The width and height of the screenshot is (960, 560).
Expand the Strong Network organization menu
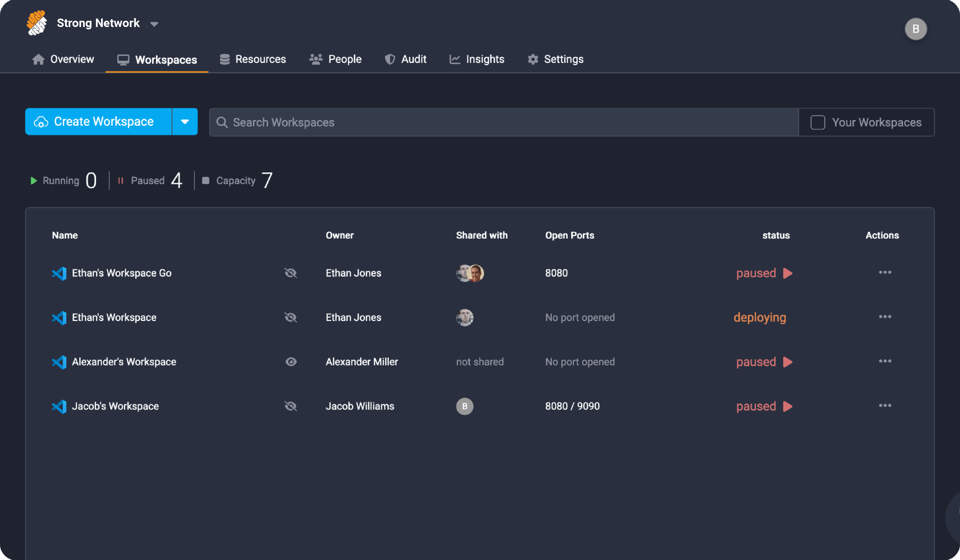(x=154, y=24)
